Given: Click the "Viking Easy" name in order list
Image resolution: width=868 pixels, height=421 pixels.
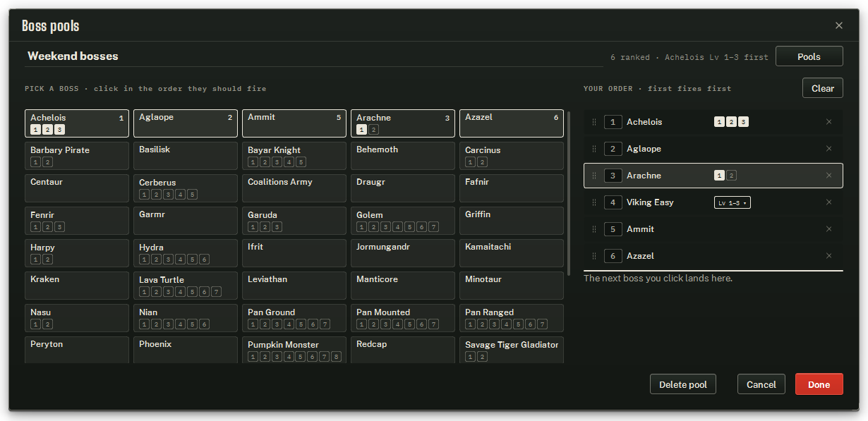Looking at the screenshot, I should (650, 202).
